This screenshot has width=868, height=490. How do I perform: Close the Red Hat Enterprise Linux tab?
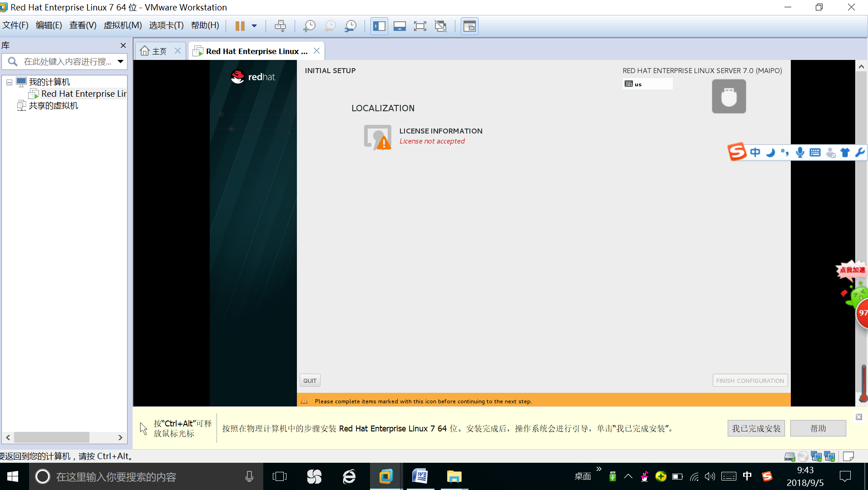(x=317, y=51)
